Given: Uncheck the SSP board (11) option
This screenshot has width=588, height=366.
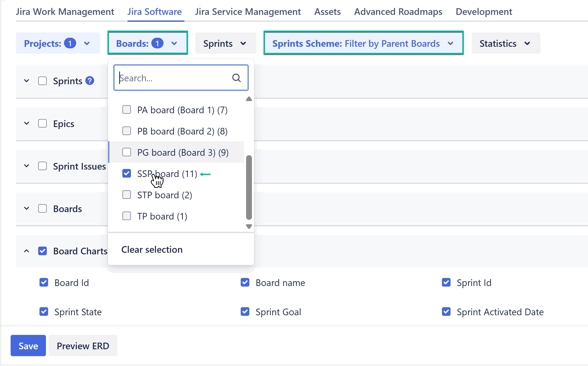Looking at the screenshot, I should 127,173.
